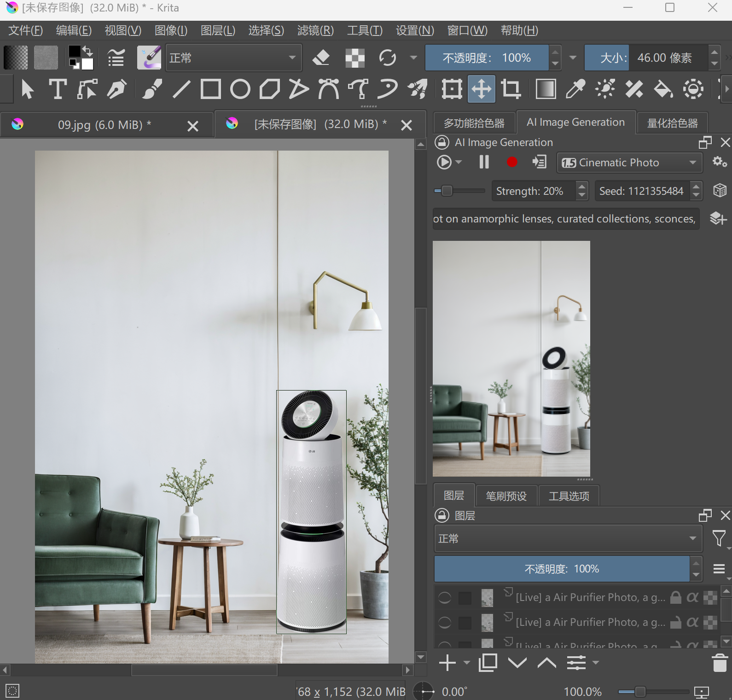The width and height of the screenshot is (732, 700).
Task: Select the Fill bucket tool
Action: point(664,89)
